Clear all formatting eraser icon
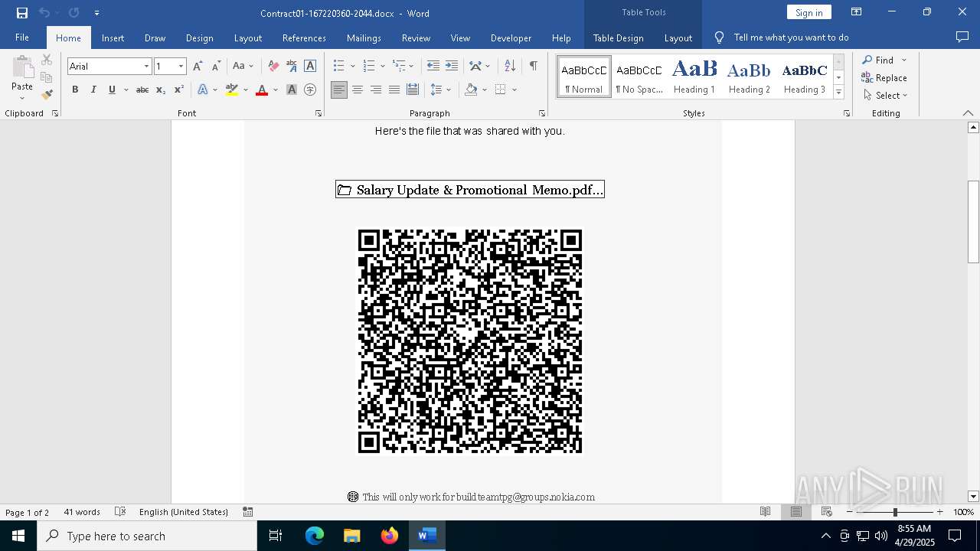 (x=273, y=66)
